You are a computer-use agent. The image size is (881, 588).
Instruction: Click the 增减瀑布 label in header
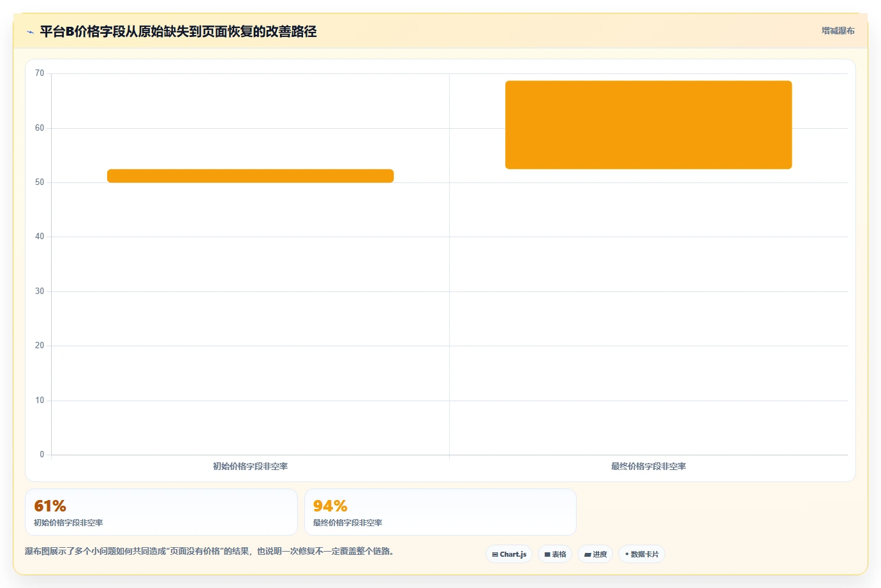tap(838, 31)
